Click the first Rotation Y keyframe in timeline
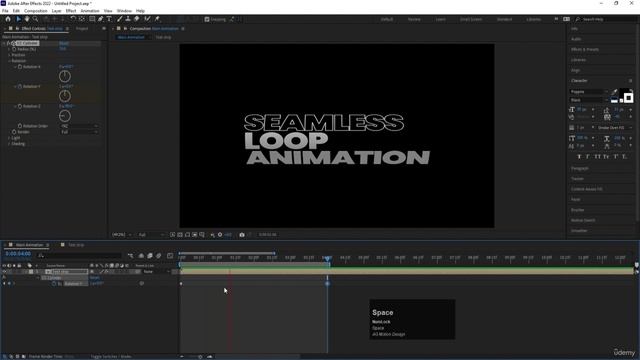Viewport: 640px width, 360px height. 181,283
